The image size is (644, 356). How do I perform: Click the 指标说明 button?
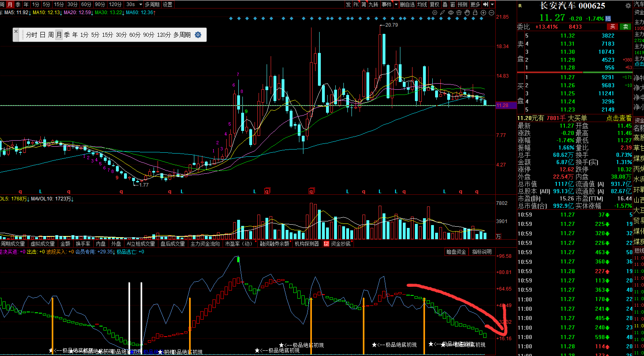pos(482,252)
